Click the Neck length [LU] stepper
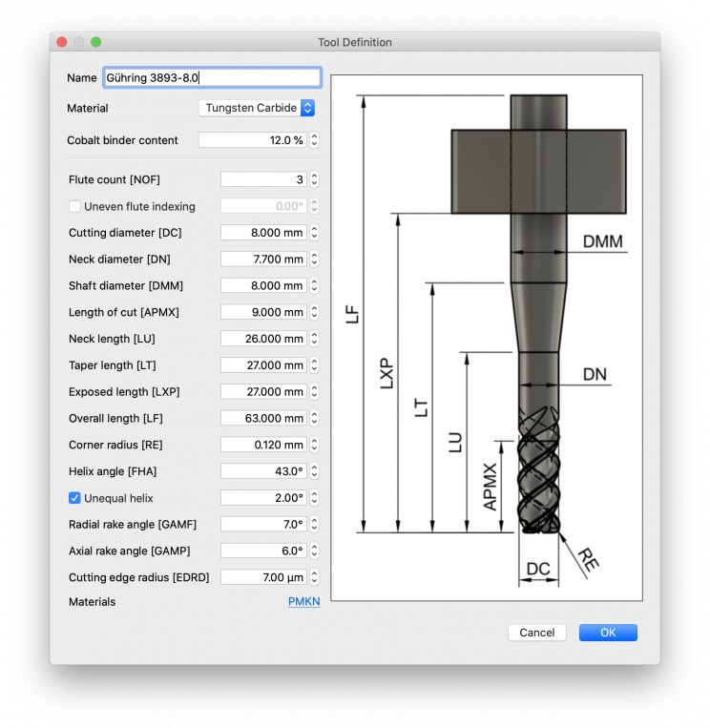 pos(315,339)
